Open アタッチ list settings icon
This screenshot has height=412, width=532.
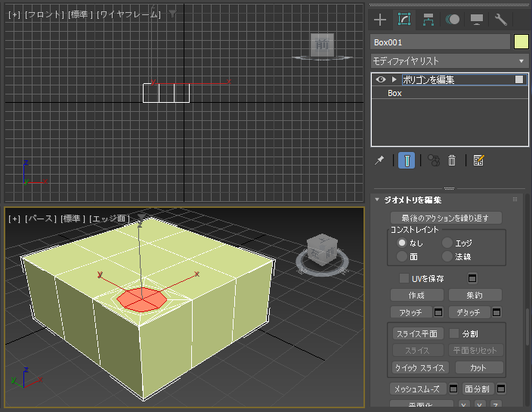click(438, 312)
